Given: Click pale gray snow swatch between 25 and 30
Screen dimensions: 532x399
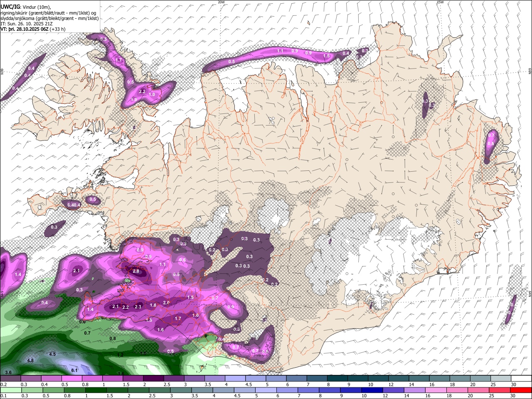Looking at the screenshot, I should [500, 379].
